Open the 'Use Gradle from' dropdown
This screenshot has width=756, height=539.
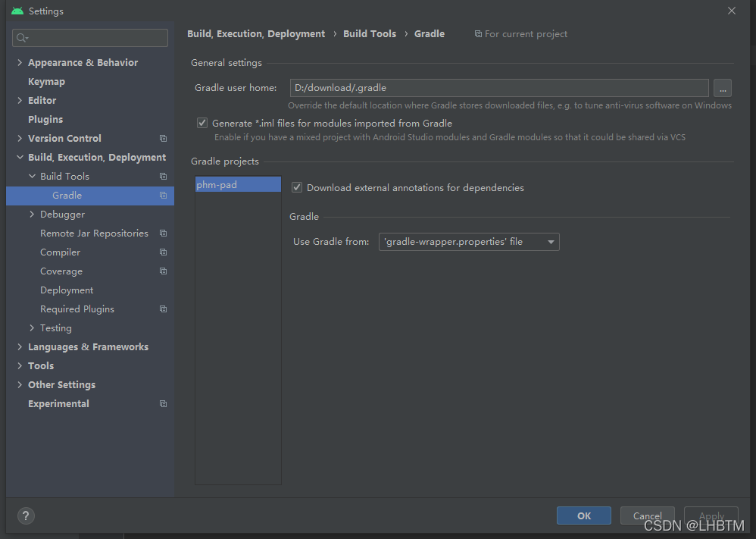[469, 242]
